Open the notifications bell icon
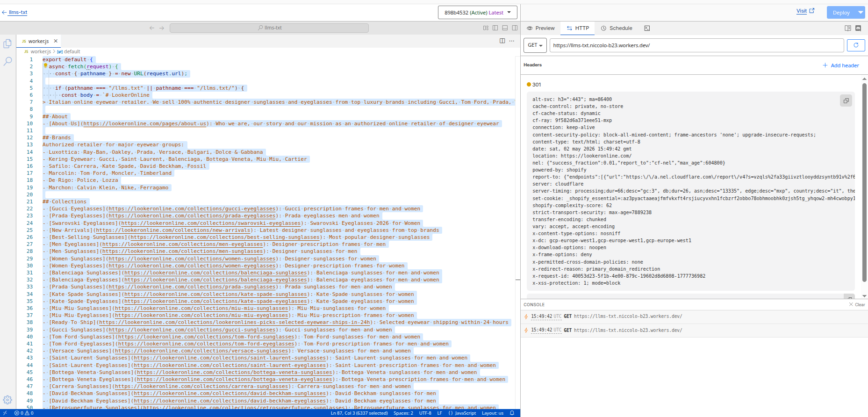 (512, 413)
